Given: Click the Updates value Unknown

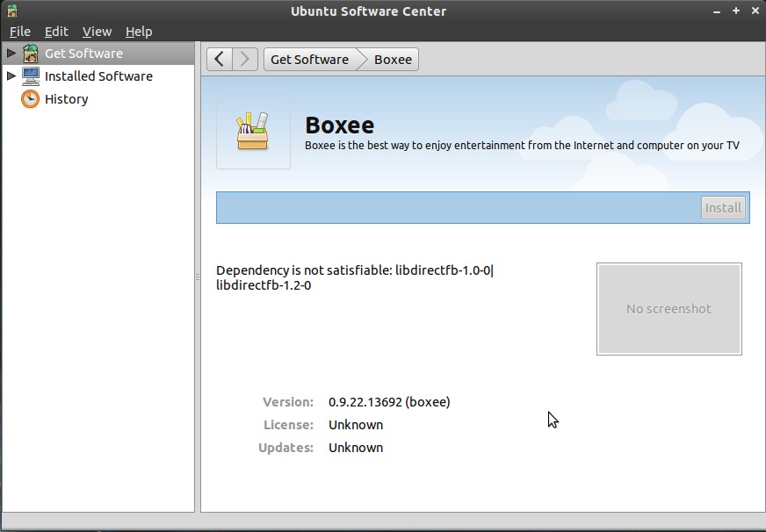Looking at the screenshot, I should (x=356, y=448).
